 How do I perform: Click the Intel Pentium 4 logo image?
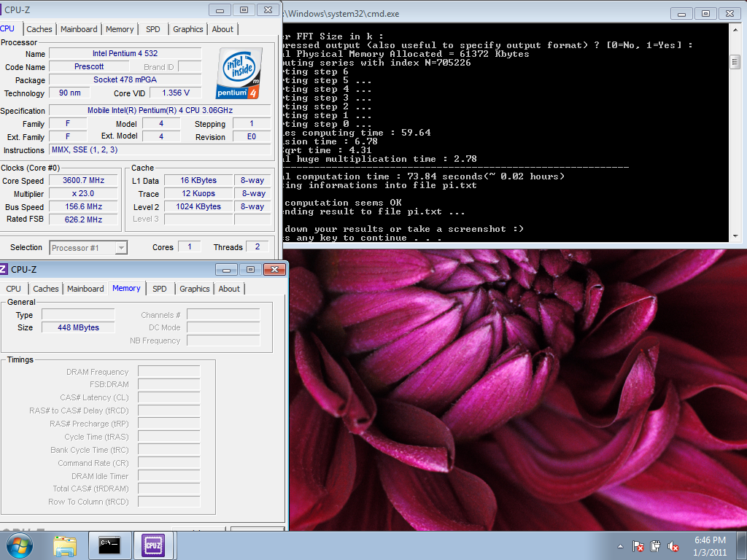coord(239,73)
